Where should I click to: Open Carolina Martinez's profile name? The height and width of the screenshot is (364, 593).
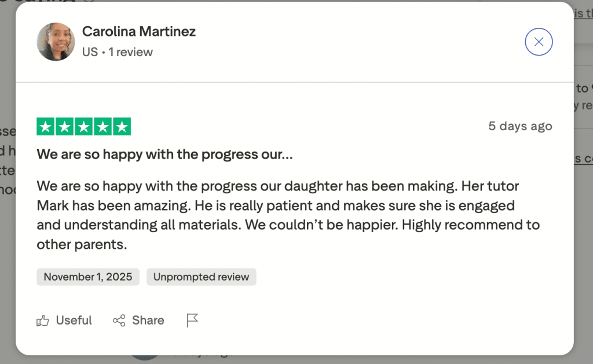[138, 31]
